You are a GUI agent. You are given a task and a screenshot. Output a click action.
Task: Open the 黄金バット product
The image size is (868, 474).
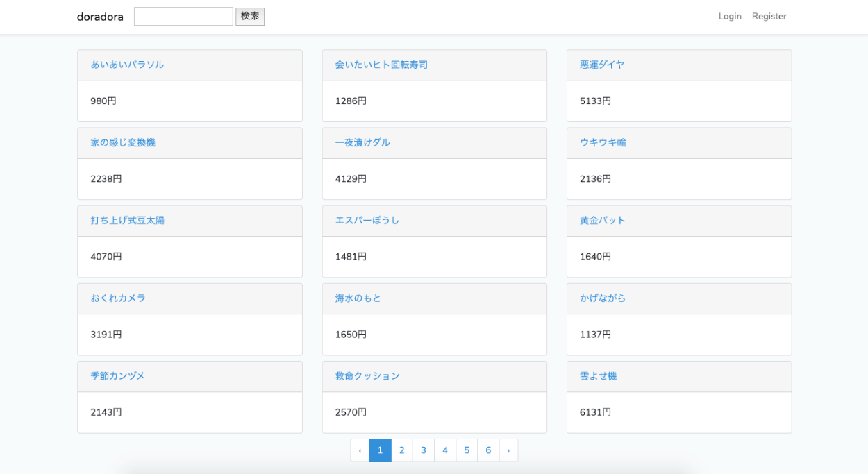point(603,220)
